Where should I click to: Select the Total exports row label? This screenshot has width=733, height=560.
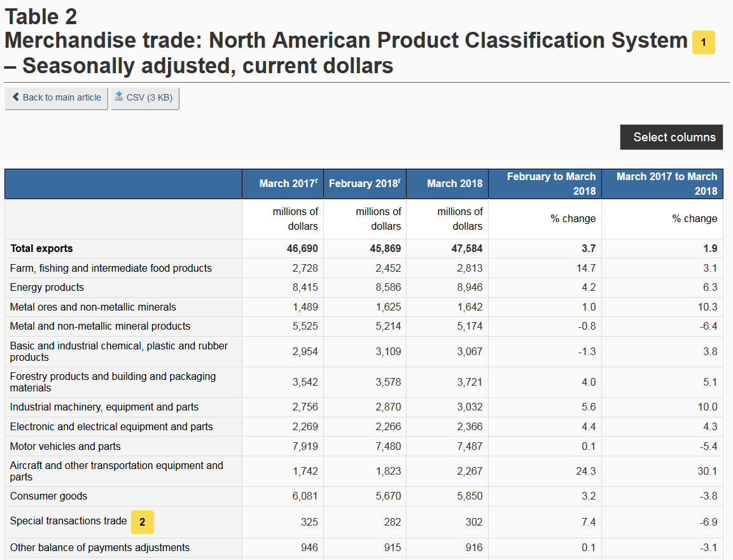tap(41, 249)
